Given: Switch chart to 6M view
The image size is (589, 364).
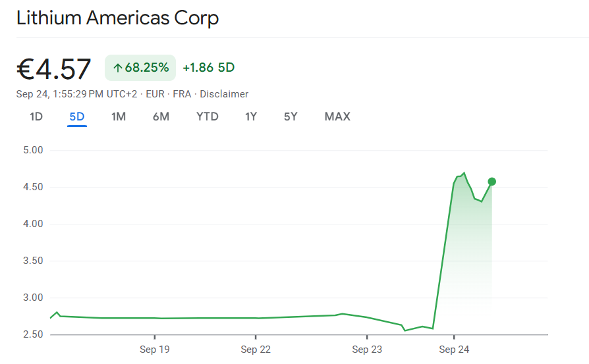Looking at the screenshot, I should pos(161,117).
